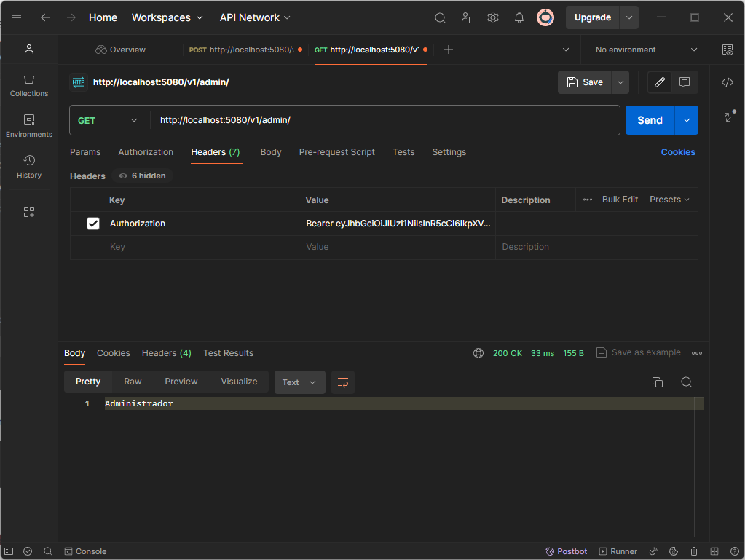This screenshot has width=745, height=560.
Task: Click the invite people icon
Action: [x=467, y=18]
